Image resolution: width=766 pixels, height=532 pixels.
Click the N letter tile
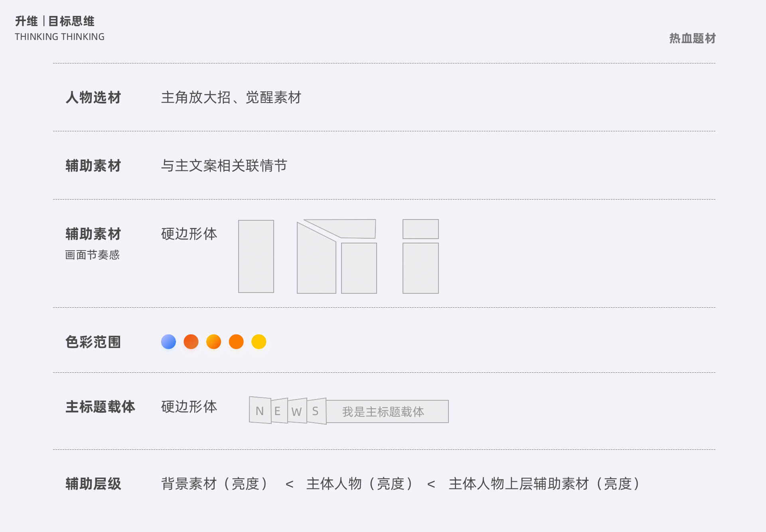coord(260,410)
